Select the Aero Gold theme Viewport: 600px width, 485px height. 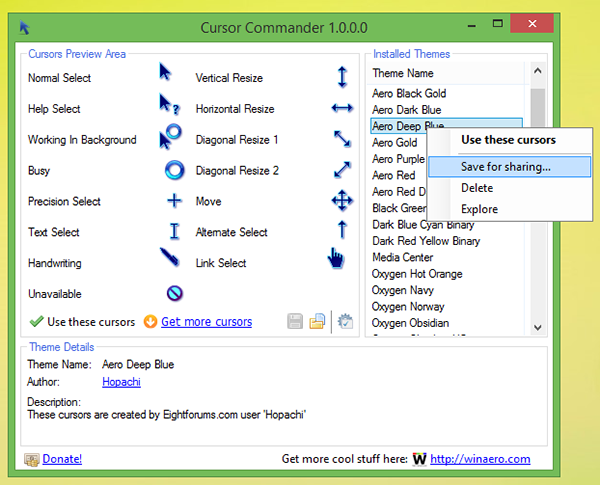point(395,142)
